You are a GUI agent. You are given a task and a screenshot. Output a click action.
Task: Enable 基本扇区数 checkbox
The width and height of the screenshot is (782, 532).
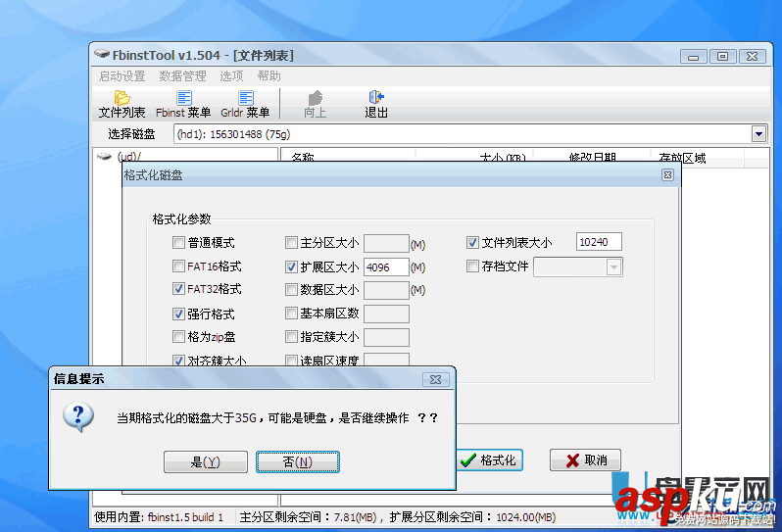(291, 314)
